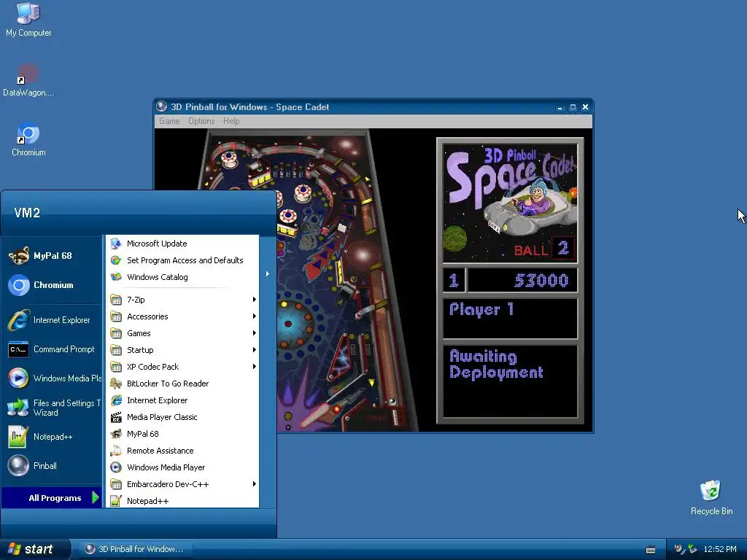Open Internet Explorer in the All Programs list
Viewport: 747px width, 560px height.
pos(182,400)
